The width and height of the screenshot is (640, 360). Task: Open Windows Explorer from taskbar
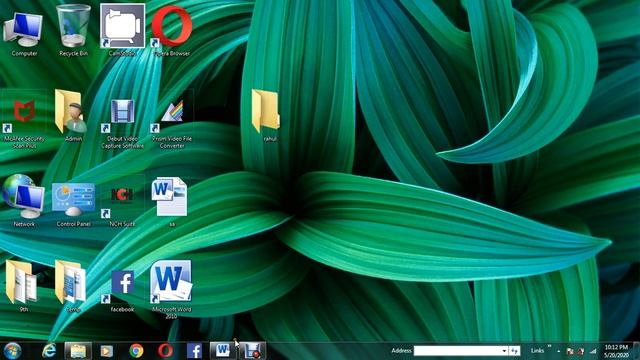click(78, 351)
